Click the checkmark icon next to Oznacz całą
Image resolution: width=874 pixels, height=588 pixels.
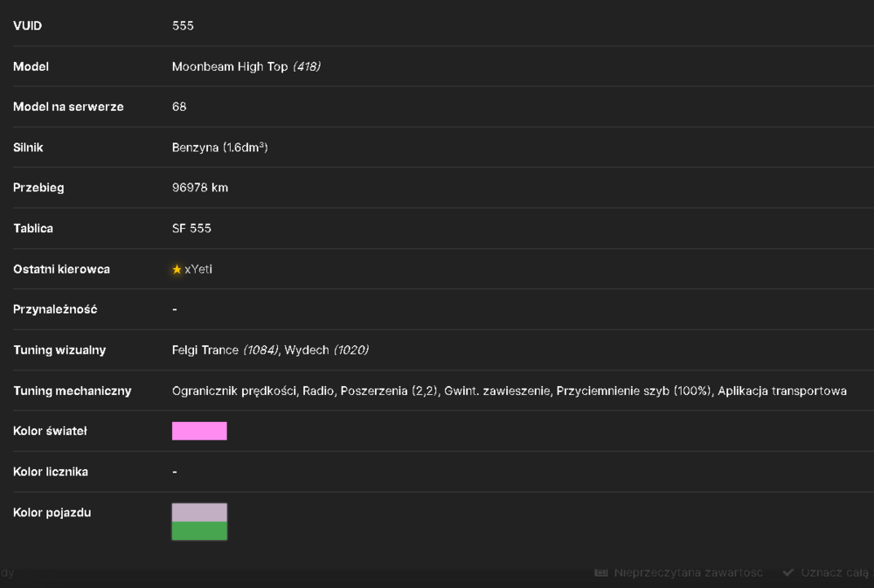788,572
